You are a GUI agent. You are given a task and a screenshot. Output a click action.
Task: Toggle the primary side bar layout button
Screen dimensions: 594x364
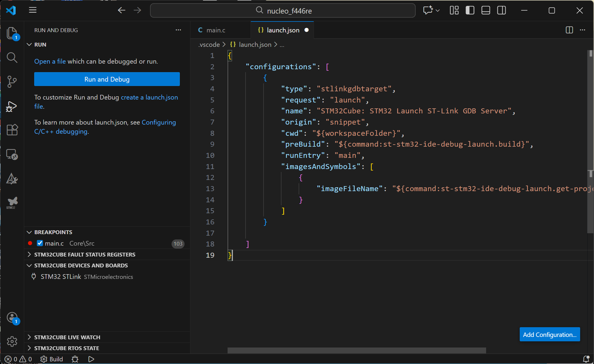tap(470, 11)
